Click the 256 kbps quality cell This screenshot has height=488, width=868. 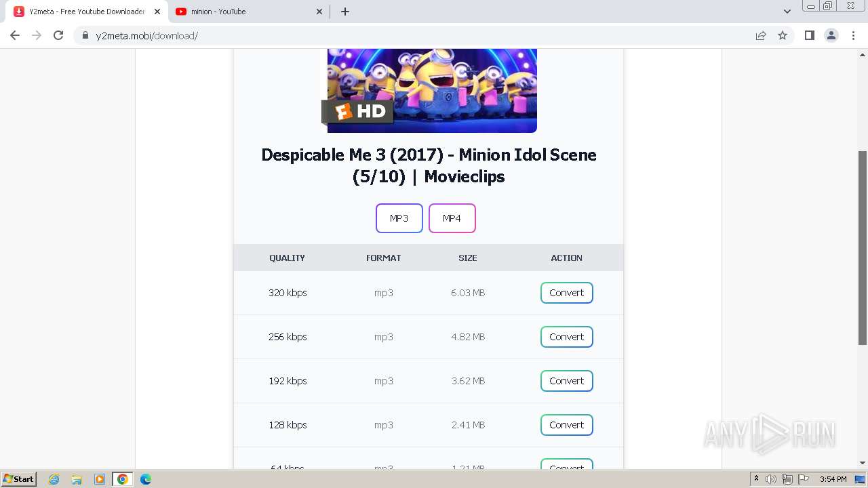(288, 337)
